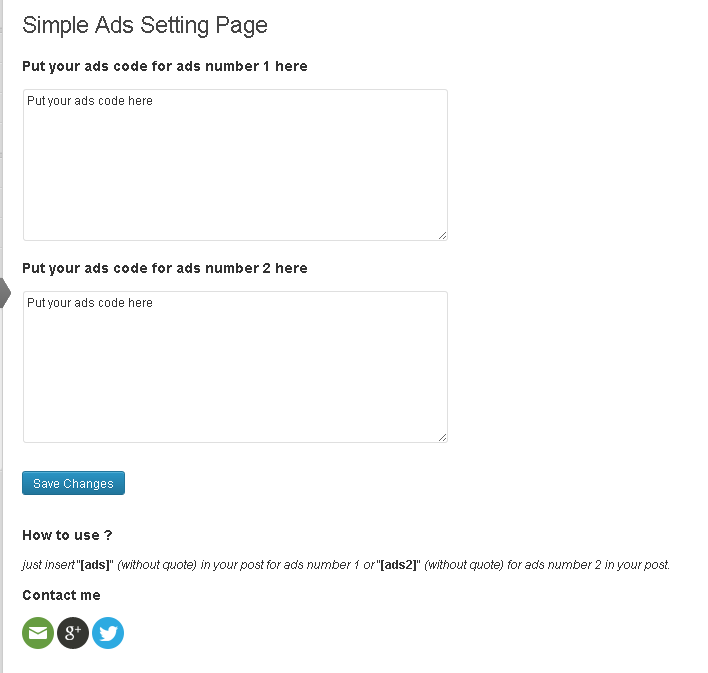Screen dimensions: 708x673
Task: Click resize handle of ads 2 textarea
Action: tap(442, 437)
